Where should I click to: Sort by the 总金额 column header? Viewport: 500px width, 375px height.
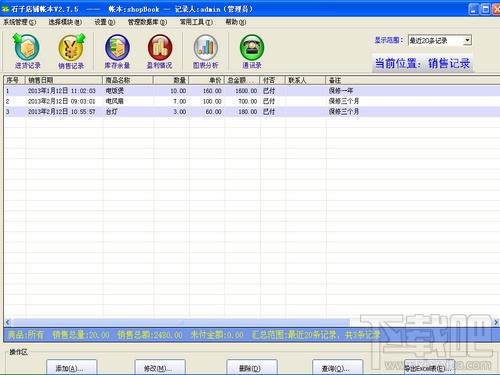coord(242,80)
